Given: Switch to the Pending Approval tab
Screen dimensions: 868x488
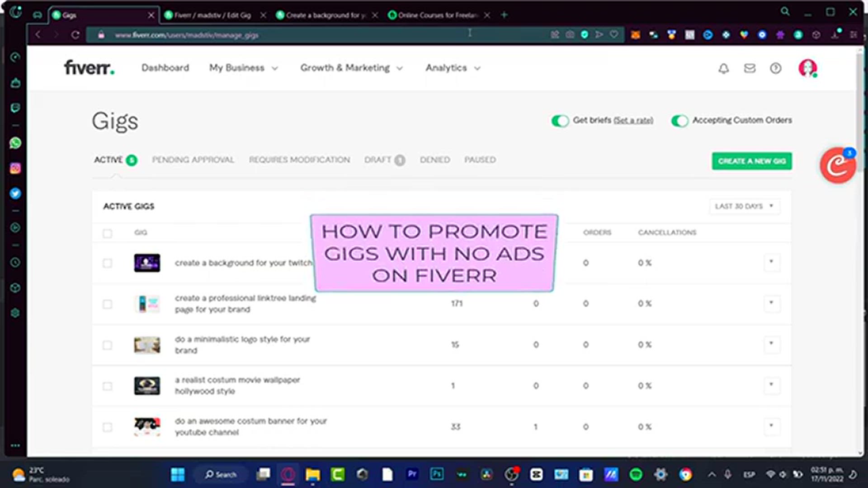Looking at the screenshot, I should pos(193,160).
